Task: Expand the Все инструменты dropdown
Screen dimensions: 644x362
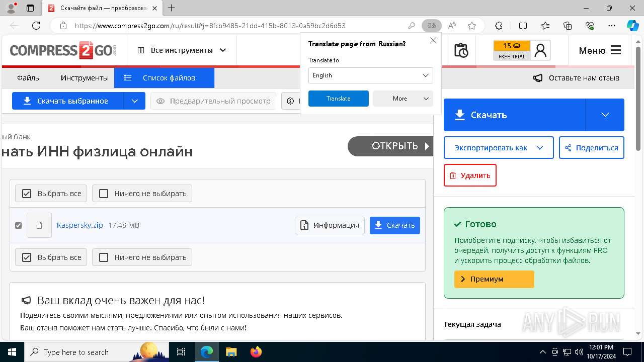Action: [182, 50]
